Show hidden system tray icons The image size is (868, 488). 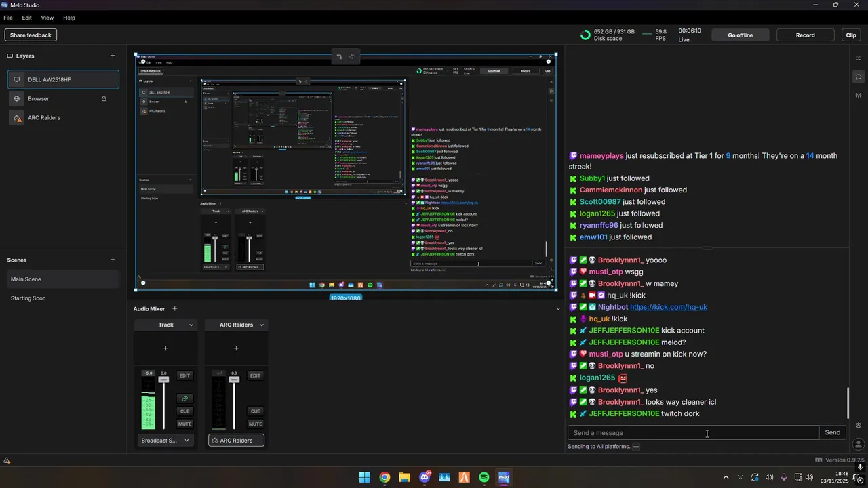pos(726,477)
